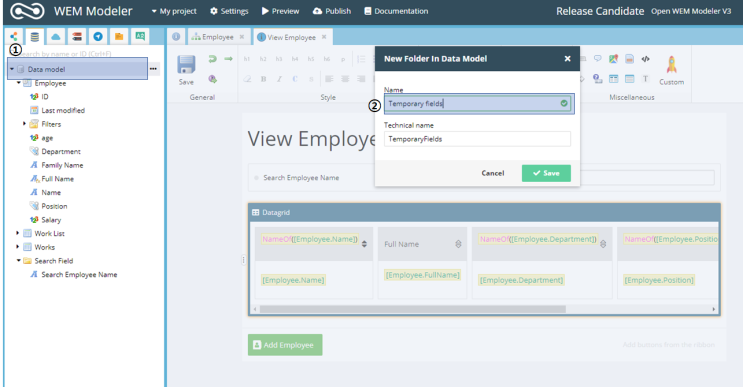The image size is (743, 387).
Task: Open the orange files sidebar tab
Action: coord(119,36)
